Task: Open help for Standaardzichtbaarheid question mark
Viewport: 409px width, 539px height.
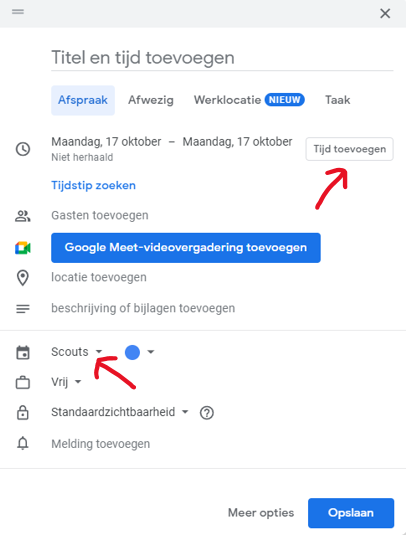Action: tap(207, 412)
